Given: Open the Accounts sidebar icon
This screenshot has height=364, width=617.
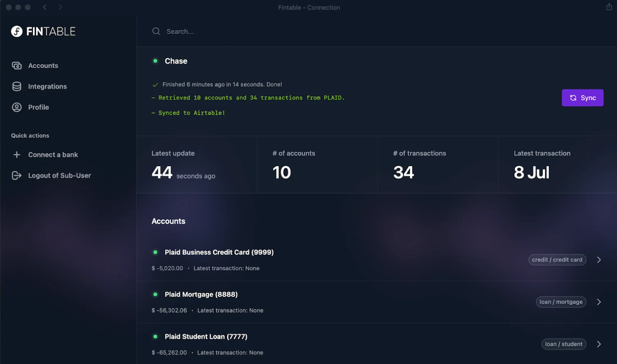Looking at the screenshot, I should 17,66.
